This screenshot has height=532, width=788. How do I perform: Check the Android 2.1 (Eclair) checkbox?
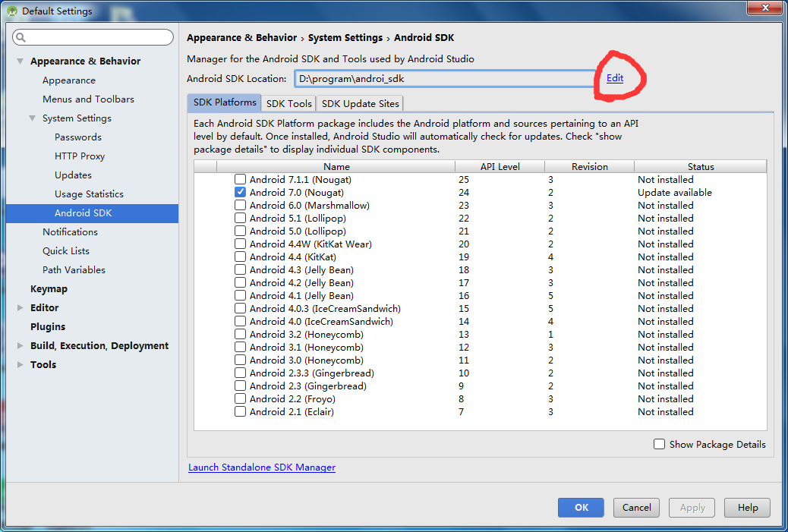click(240, 412)
